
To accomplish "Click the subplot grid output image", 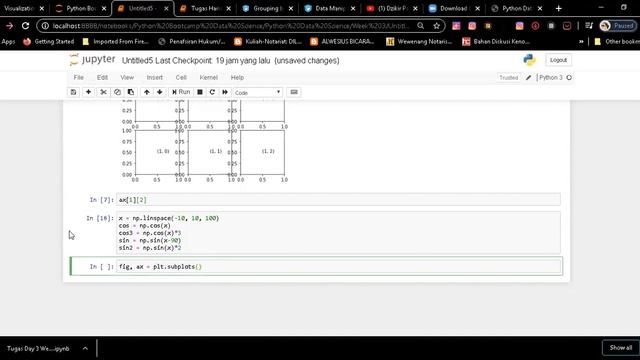I will (204, 141).
